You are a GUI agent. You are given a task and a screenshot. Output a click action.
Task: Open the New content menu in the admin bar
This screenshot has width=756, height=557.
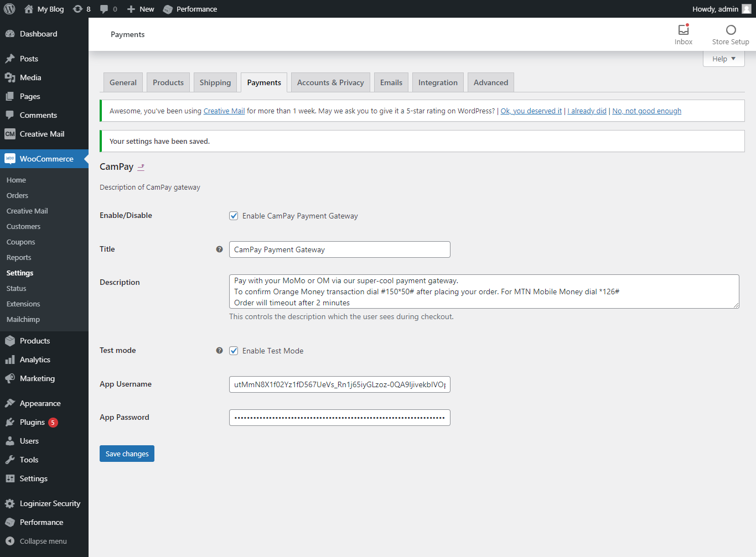(141, 9)
